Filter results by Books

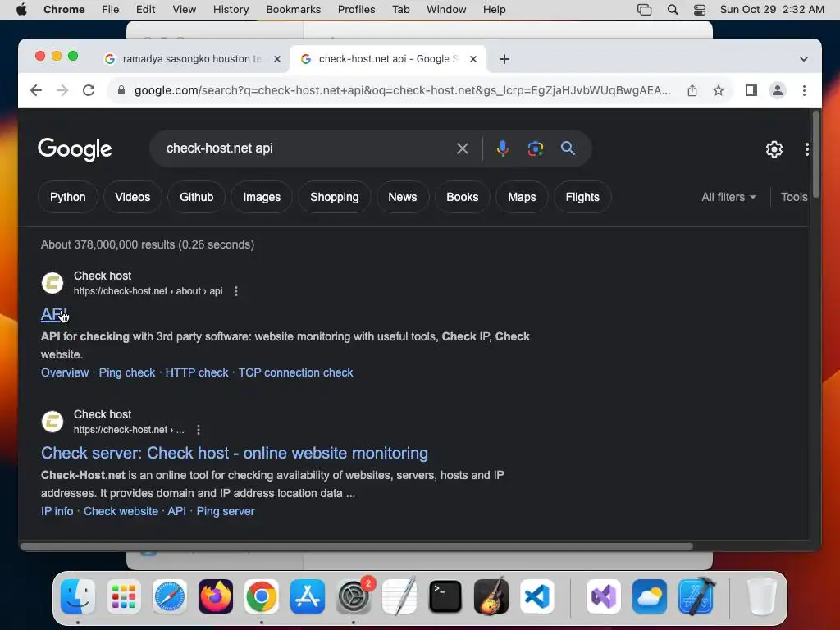[x=463, y=197]
